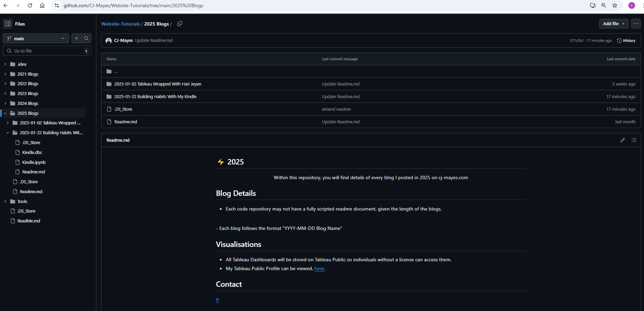Open the Tableau Public 'here' link
The width and height of the screenshot is (644, 311).
pyautogui.click(x=319, y=268)
